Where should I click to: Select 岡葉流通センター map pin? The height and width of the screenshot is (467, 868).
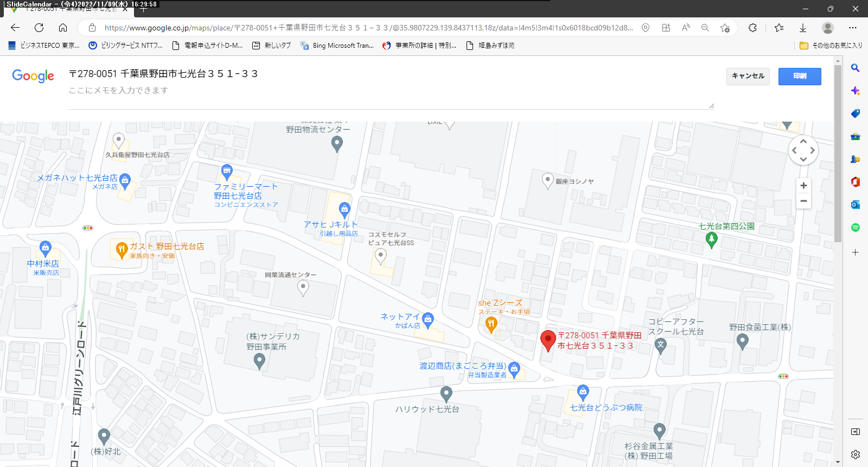coord(303,288)
